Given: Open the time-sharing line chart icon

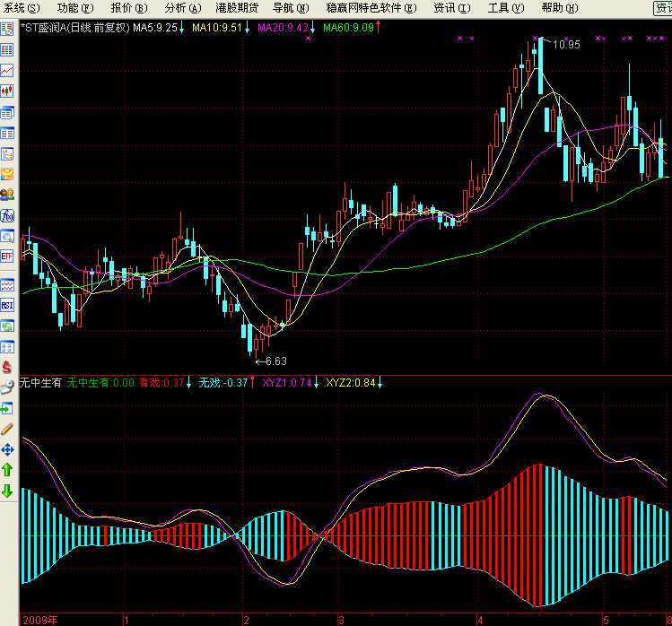Looking at the screenshot, I should point(7,70).
